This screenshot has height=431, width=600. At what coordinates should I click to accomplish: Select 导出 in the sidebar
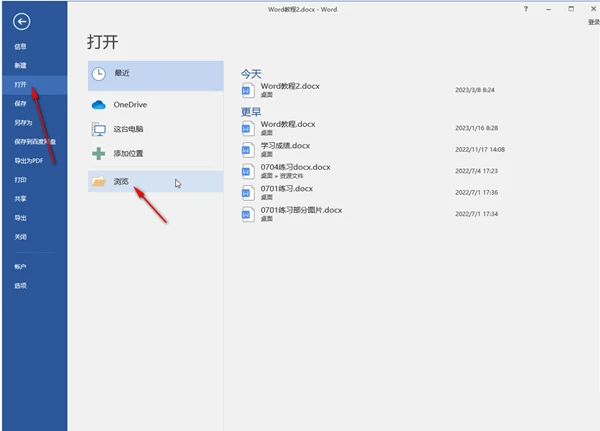click(x=34, y=218)
